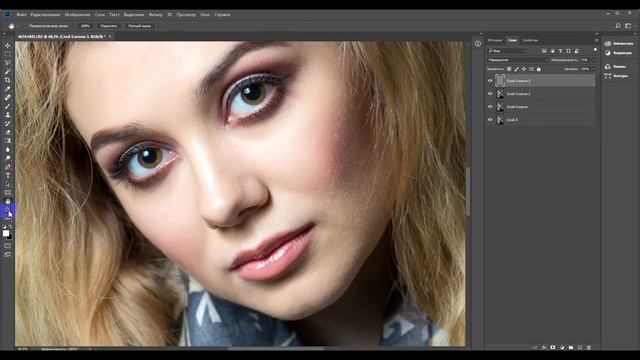640x360 pixels.
Task: Select the Crop tool
Action: click(x=7, y=80)
